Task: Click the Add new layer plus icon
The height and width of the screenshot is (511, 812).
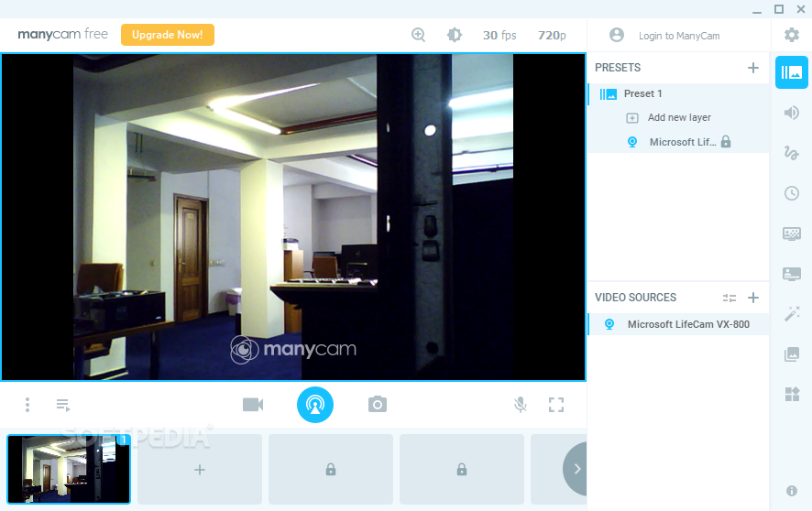Action: coord(632,118)
